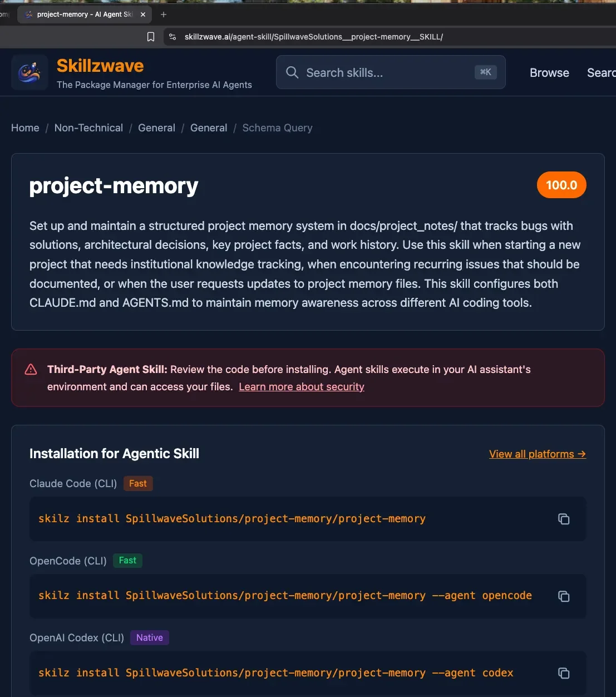The width and height of the screenshot is (616, 697).
Task: Copy the OpenAI Codex install command
Action: tap(563, 673)
